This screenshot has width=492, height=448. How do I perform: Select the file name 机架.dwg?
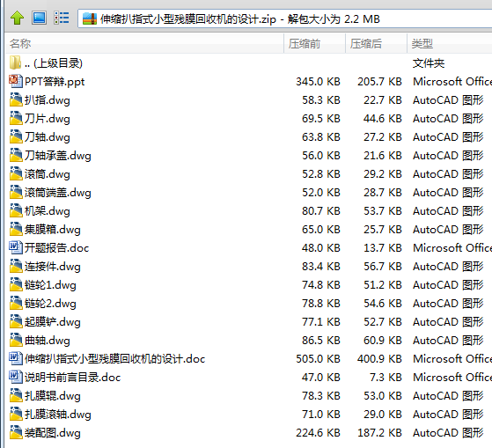click(47, 211)
